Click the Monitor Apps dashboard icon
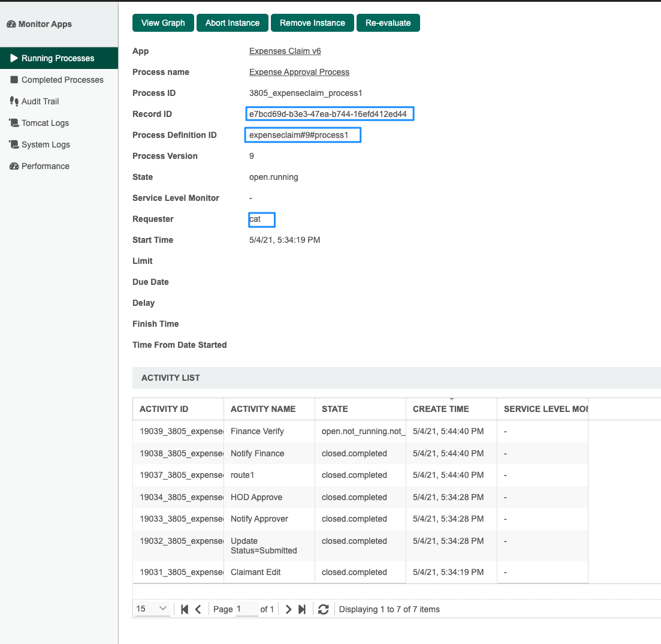661x644 pixels. 11,25
